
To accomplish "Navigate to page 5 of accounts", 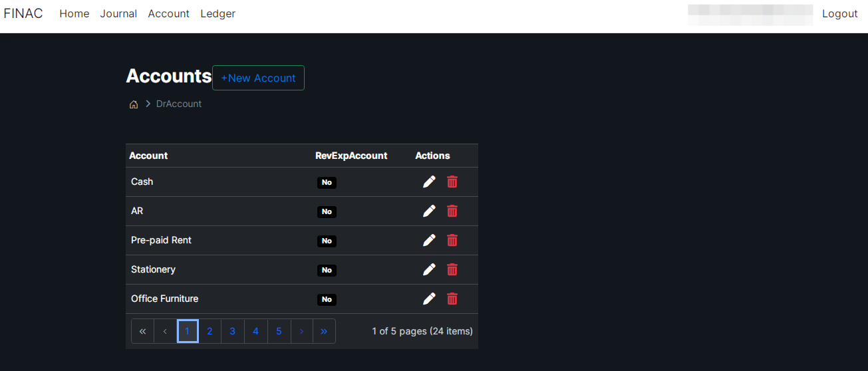I will pyautogui.click(x=279, y=331).
